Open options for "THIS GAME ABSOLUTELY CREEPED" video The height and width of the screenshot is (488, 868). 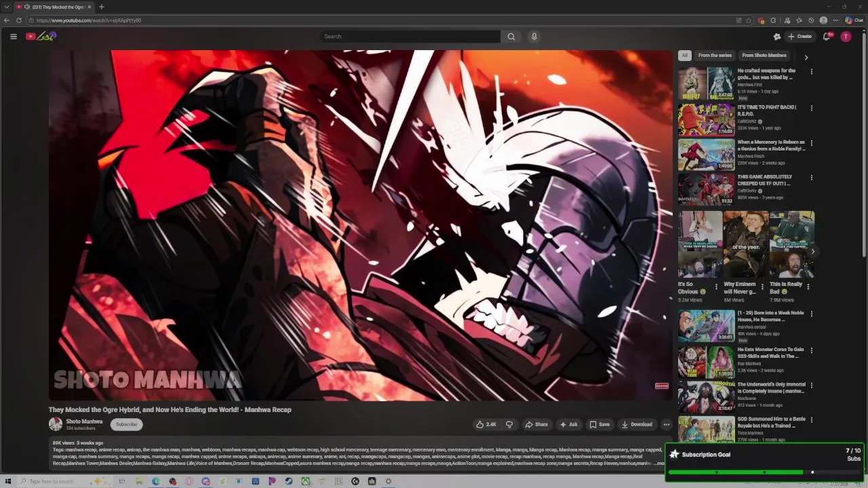pyautogui.click(x=811, y=178)
